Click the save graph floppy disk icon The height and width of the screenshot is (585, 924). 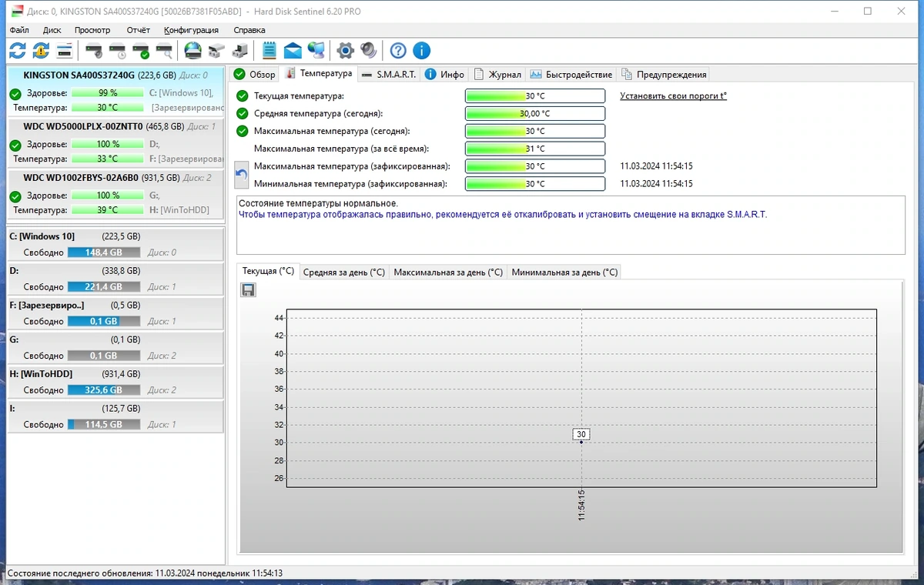tap(248, 290)
